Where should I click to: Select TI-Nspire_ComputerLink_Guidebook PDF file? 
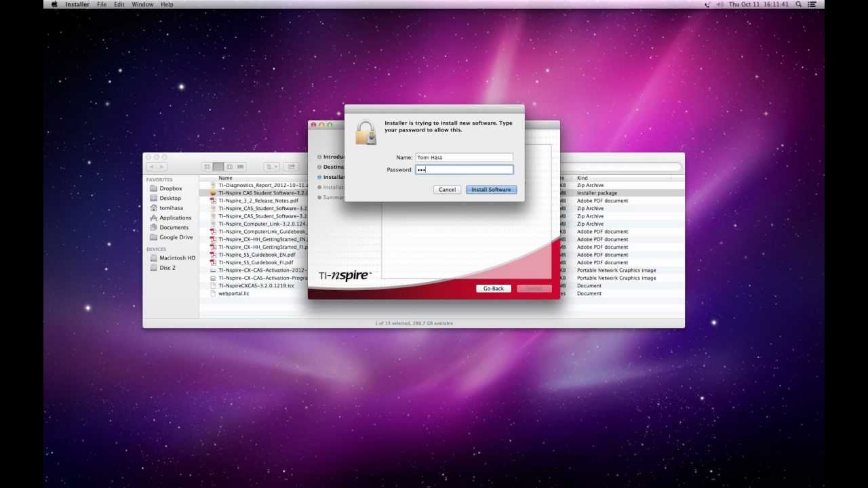coord(258,232)
